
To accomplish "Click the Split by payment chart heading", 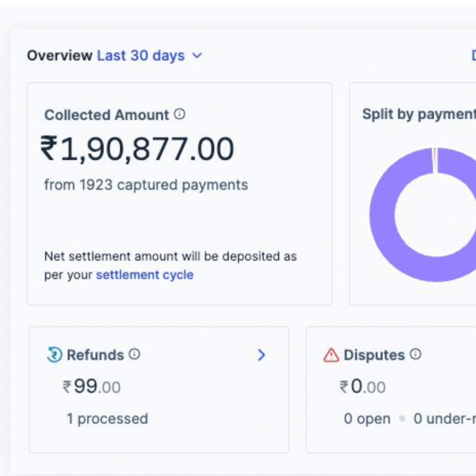I will click(419, 114).
